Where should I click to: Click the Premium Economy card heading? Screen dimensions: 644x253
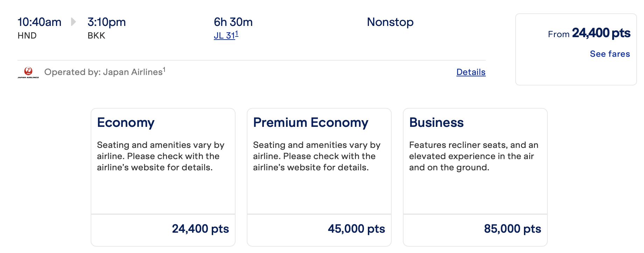[x=310, y=123]
